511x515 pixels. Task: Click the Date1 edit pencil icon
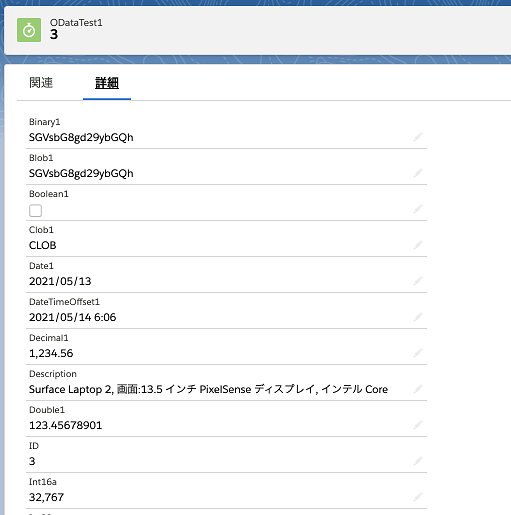tap(418, 281)
